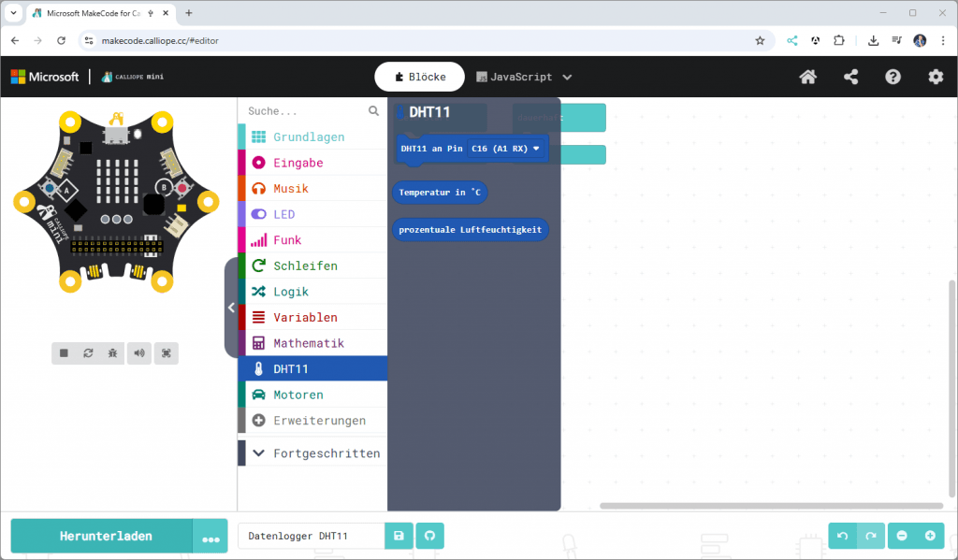This screenshot has width=958, height=560.
Task: Undo the last action
Action: click(x=841, y=536)
